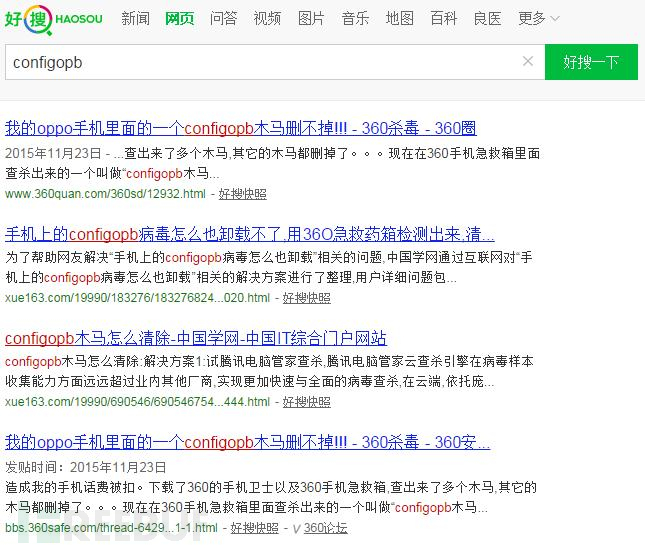Open the 视频 tab
The width and height of the screenshot is (645, 550).
point(267,19)
